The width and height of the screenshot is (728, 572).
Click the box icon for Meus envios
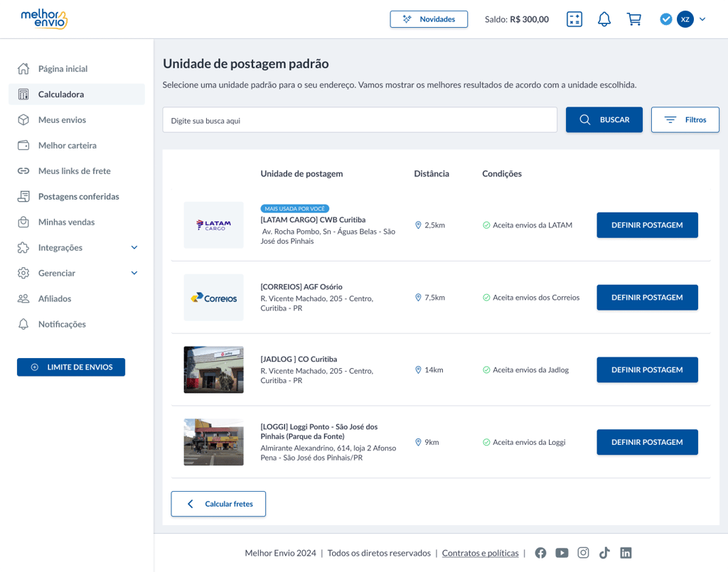click(23, 119)
